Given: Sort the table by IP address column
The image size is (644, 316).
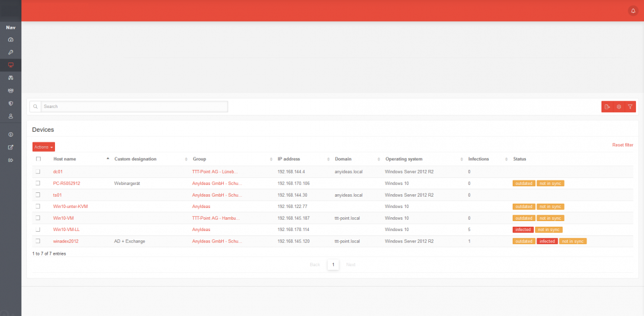Looking at the screenshot, I should pyautogui.click(x=289, y=159).
